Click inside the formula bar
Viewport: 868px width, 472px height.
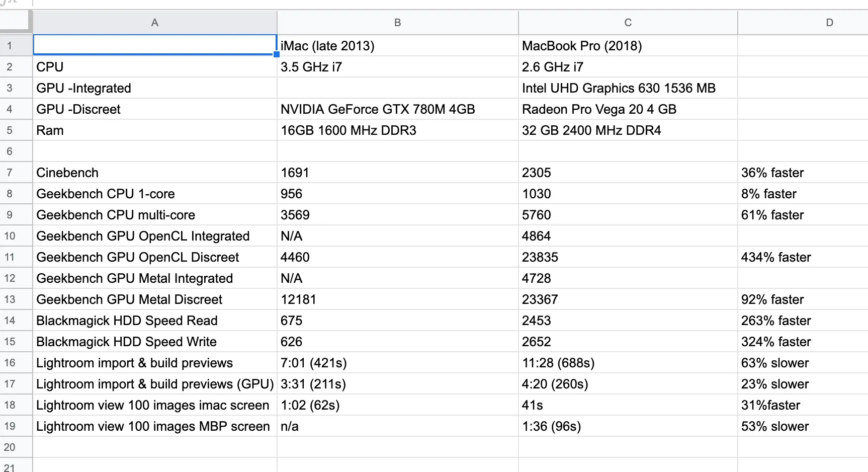(201, 4)
